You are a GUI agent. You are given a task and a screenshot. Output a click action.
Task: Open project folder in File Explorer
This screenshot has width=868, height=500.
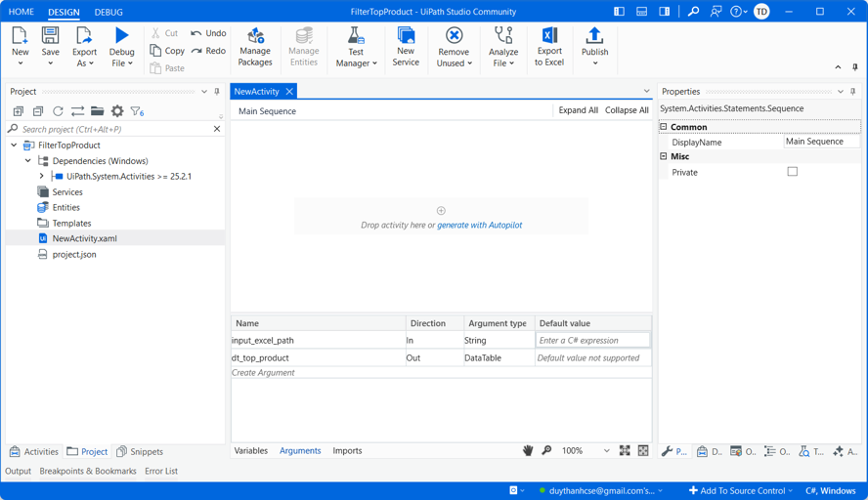tap(98, 111)
